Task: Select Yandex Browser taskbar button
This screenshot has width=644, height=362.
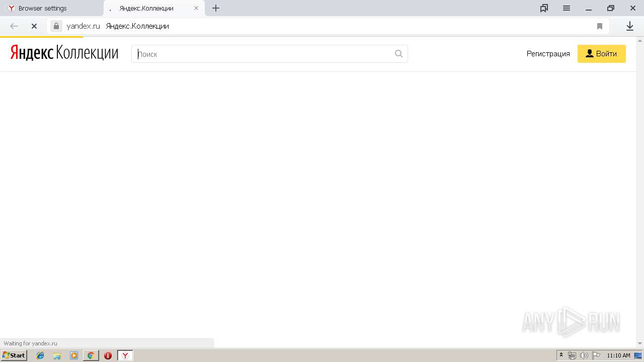Action: pos(125,355)
